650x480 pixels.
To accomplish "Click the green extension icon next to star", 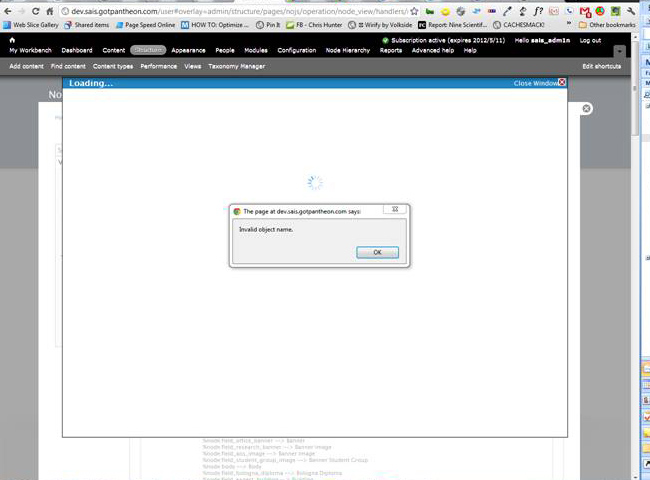I will coord(430,12).
